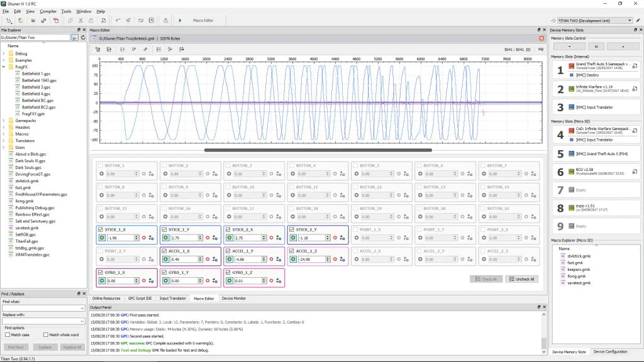
Task: Click the green play/run button in the toolbar
Action: pos(180,21)
